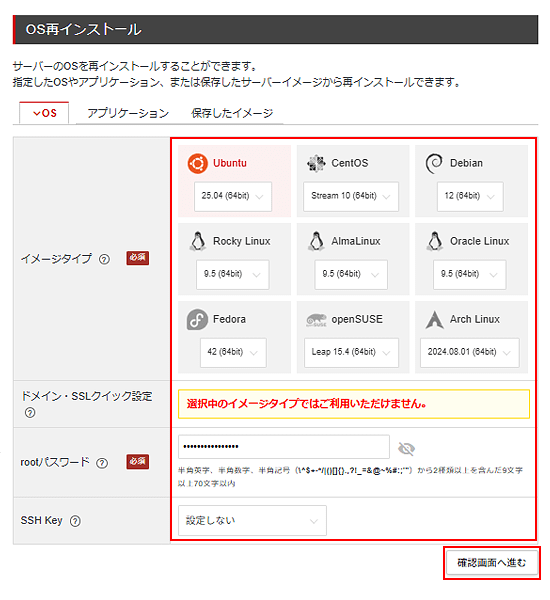550x600 pixels.
Task: Select the Ubuntu logo icon
Action: click(197, 163)
